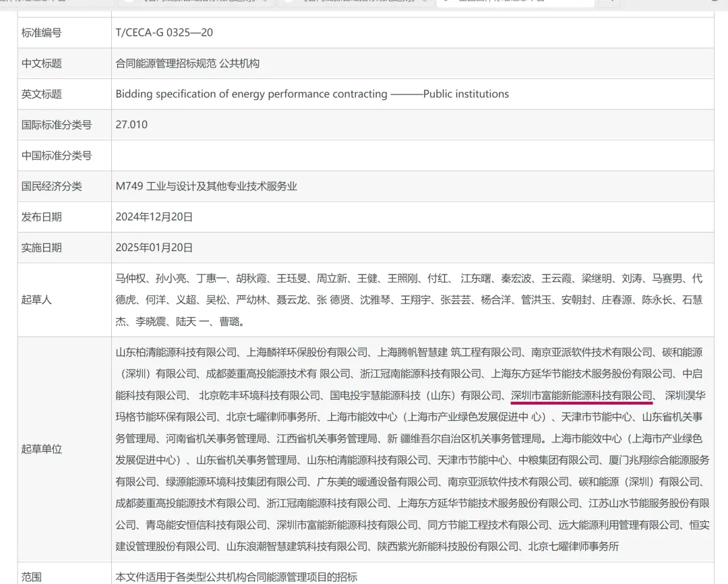The width and height of the screenshot is (728, 584).
Task: Click the 国际标准分类号 value 27.010
Action: click(x=131, y=125)
